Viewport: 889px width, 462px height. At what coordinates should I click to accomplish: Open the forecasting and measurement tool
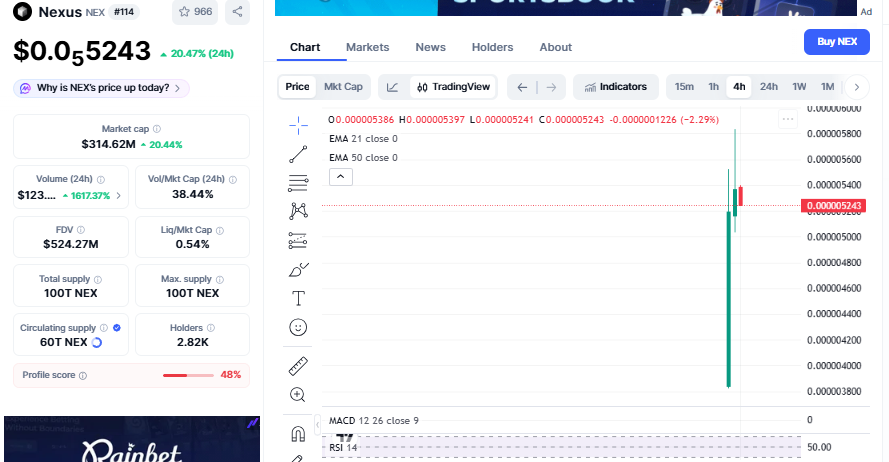(x=298, y=241)
